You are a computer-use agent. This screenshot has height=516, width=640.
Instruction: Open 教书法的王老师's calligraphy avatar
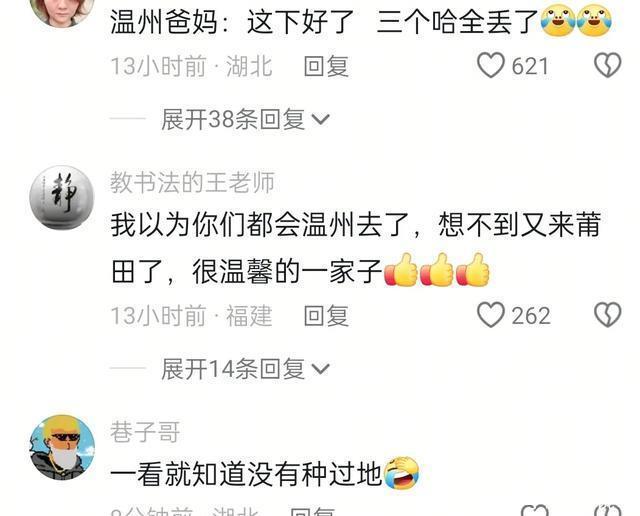click(x=62, y=197)
